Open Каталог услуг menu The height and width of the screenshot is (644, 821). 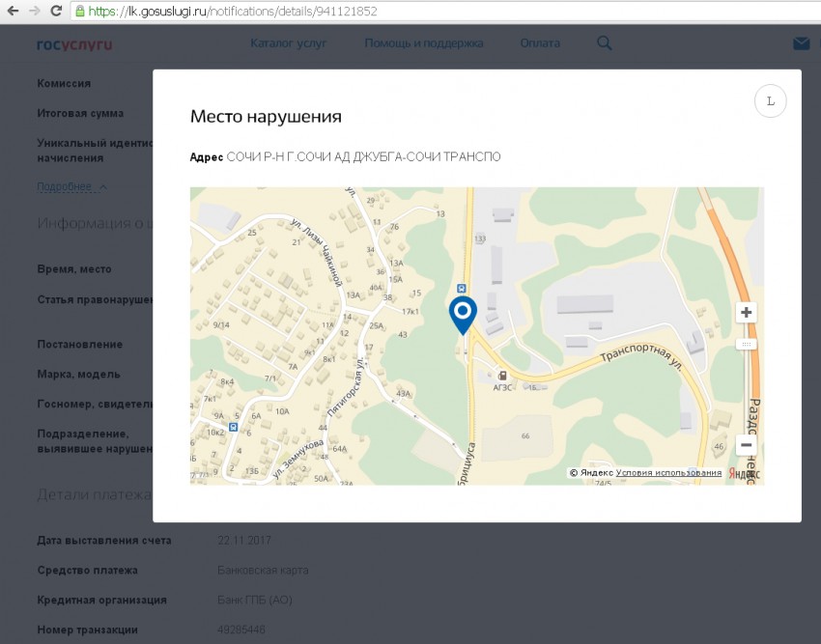(288, 43)
